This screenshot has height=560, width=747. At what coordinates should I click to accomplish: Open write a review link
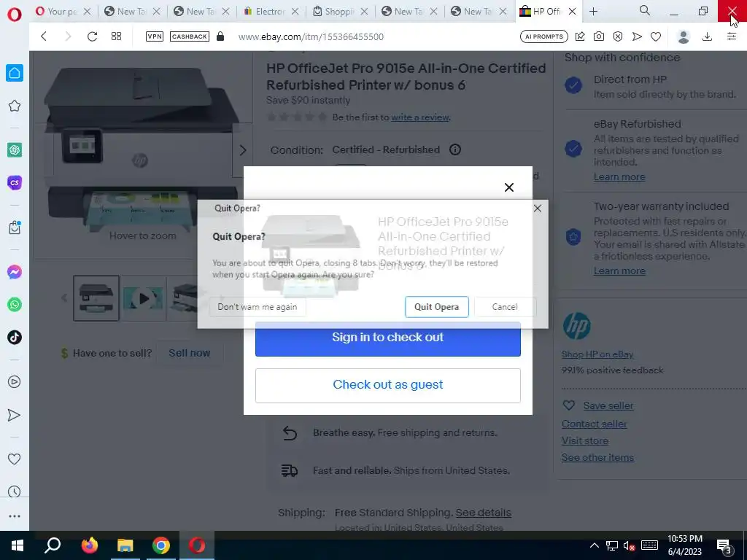click(420, 117)
